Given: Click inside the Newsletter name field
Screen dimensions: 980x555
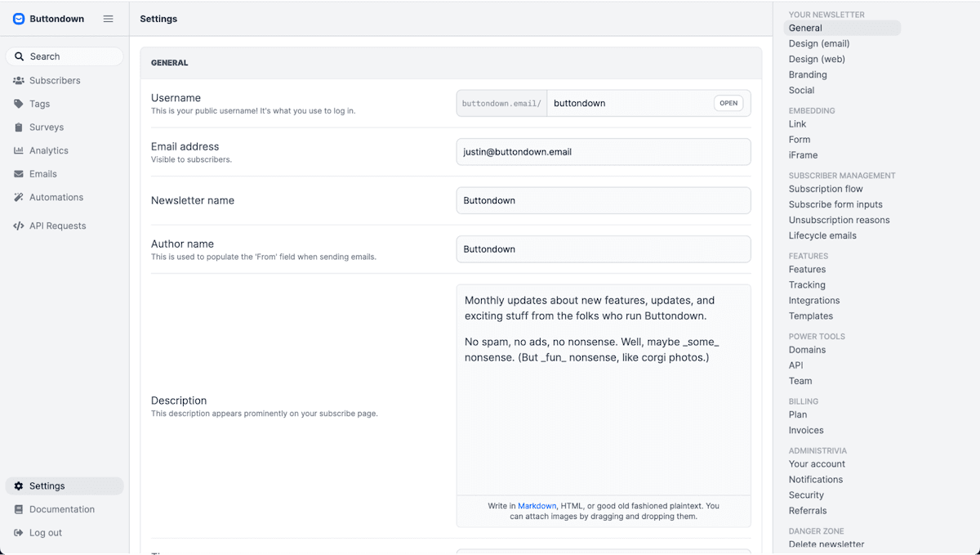Looking at the screenshot, I should point(603,200).
